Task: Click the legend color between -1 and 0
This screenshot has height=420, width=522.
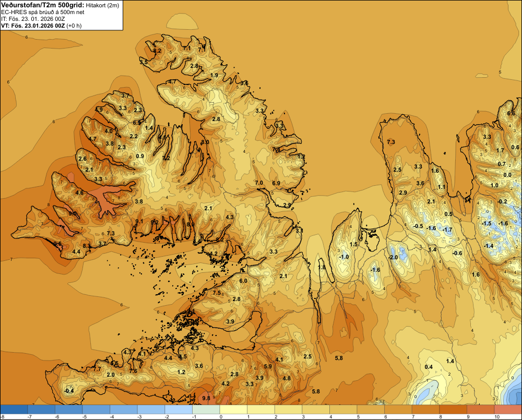Action: tap(206, 409)
